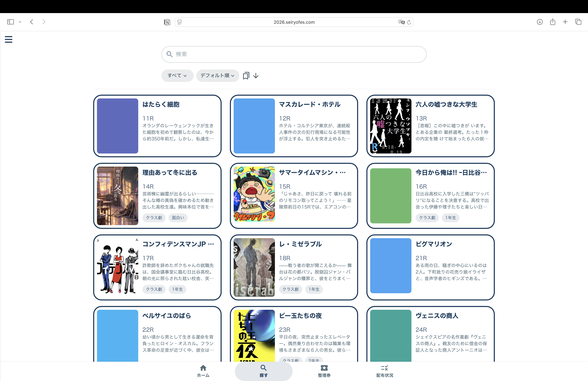Open ベルサイユのばら card title

click(x=167, y=316)
